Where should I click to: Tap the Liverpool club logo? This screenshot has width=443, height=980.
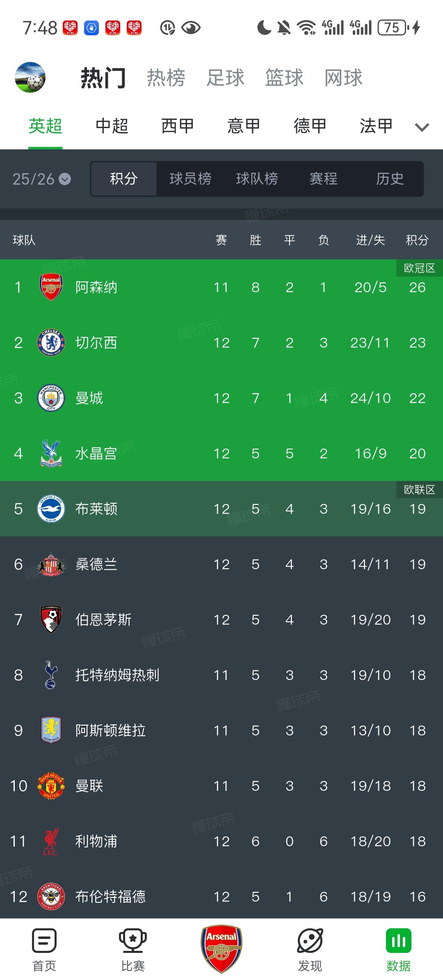tap(51, 841)
